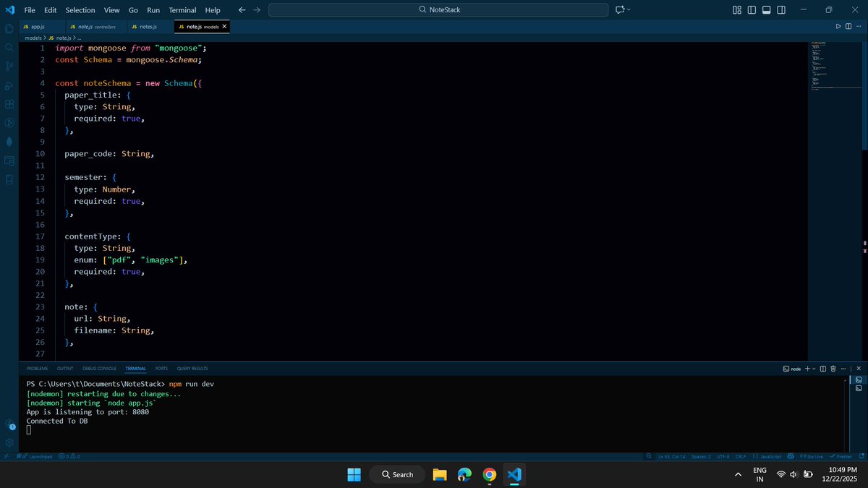Open the Run and Debug view
Viewport: 868px width, 488px height.
(9, 85)
